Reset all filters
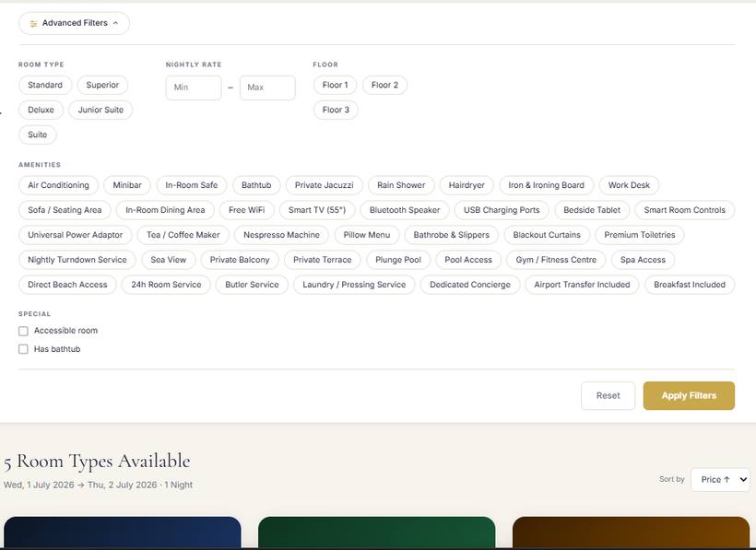Viewport: 756px width, 550px height. pyautogui.click(x=608, y=396)
